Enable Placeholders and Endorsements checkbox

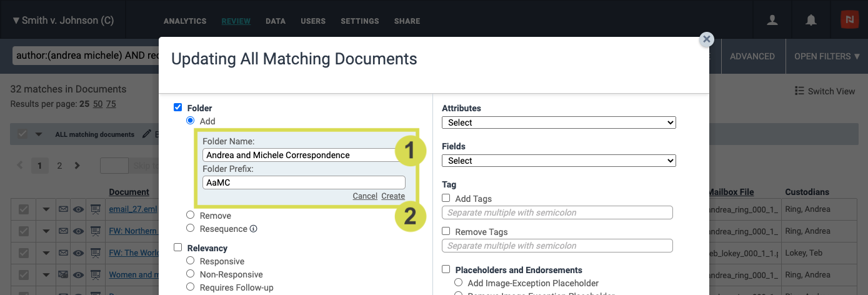point(446,269)
